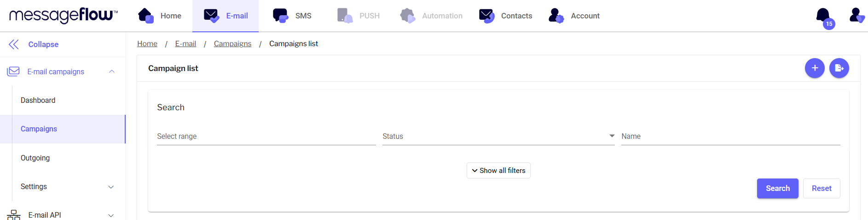This screenshot has width=868, height=220.
Task: Open the user profile icon
Action: (856, 15)
